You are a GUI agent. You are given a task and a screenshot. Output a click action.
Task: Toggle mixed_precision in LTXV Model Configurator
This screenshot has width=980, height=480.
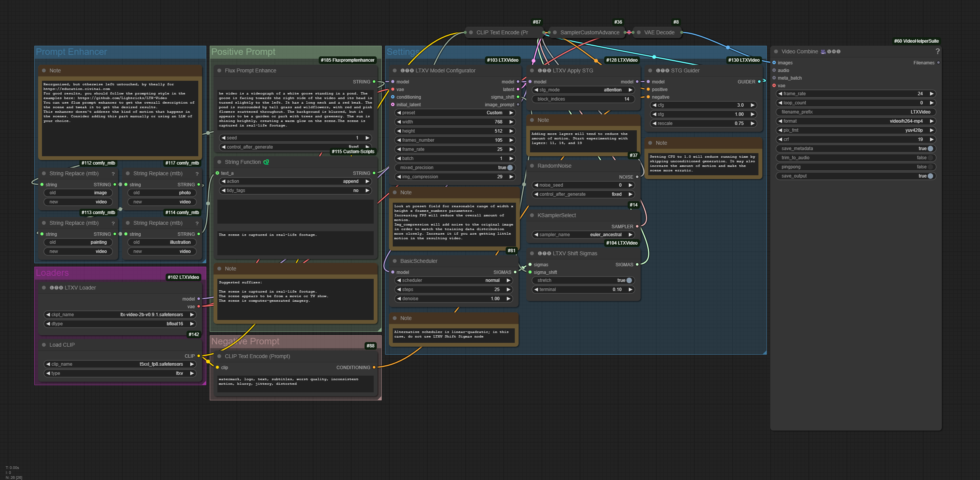point(510,168)
